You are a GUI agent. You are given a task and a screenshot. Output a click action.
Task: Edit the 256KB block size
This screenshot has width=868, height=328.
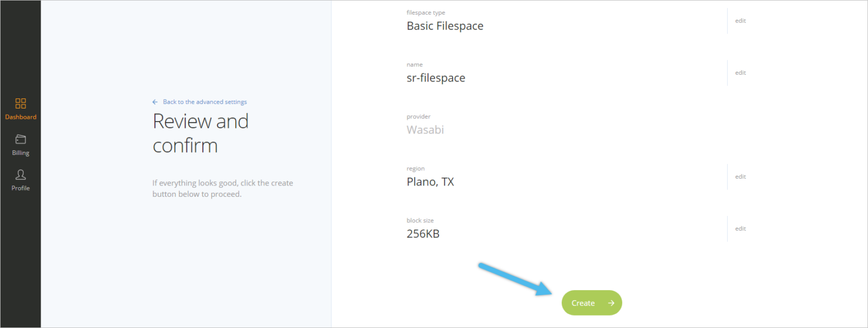click(x=740, y=228)
